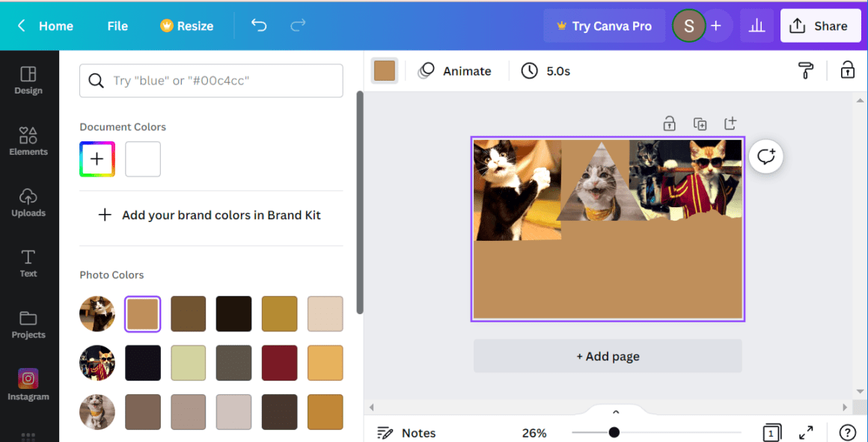Open the Text panel
This screenshot has width=868, height=442.
(x=28, y=264)
